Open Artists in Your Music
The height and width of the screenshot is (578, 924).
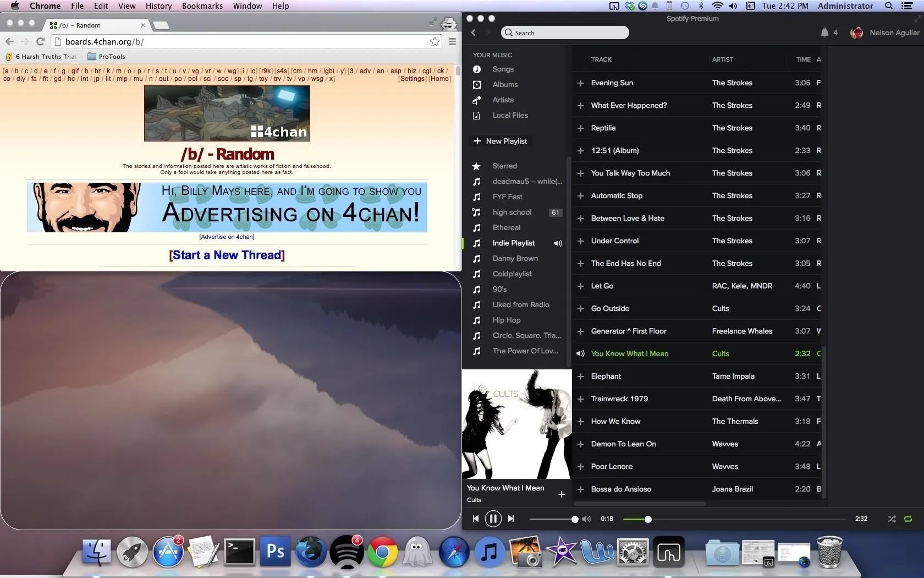point(503,100)
